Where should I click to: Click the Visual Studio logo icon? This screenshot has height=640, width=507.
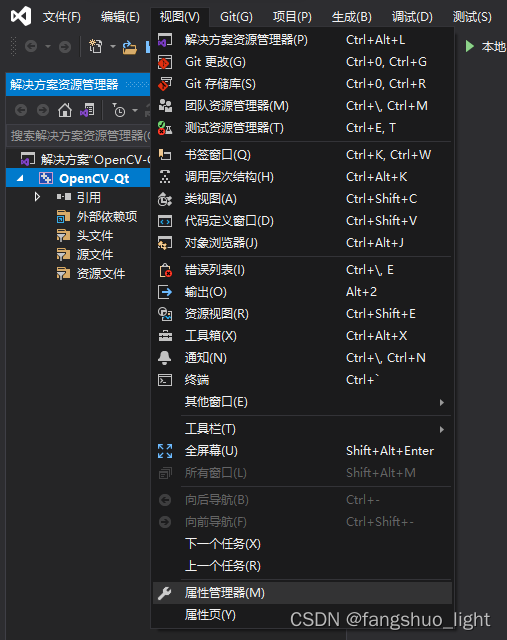(21, 16)
